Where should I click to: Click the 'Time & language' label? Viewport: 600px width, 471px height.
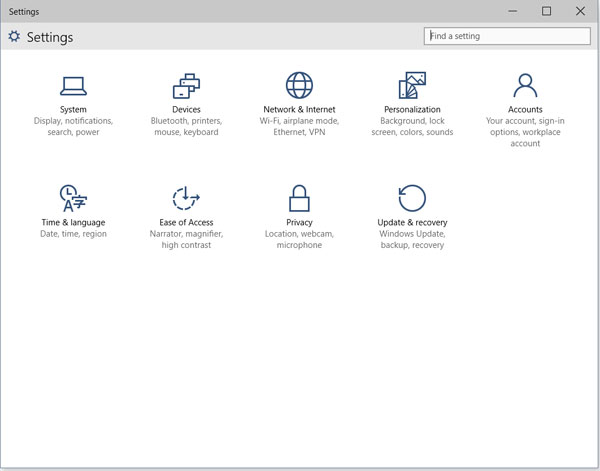tap(73, 222)
